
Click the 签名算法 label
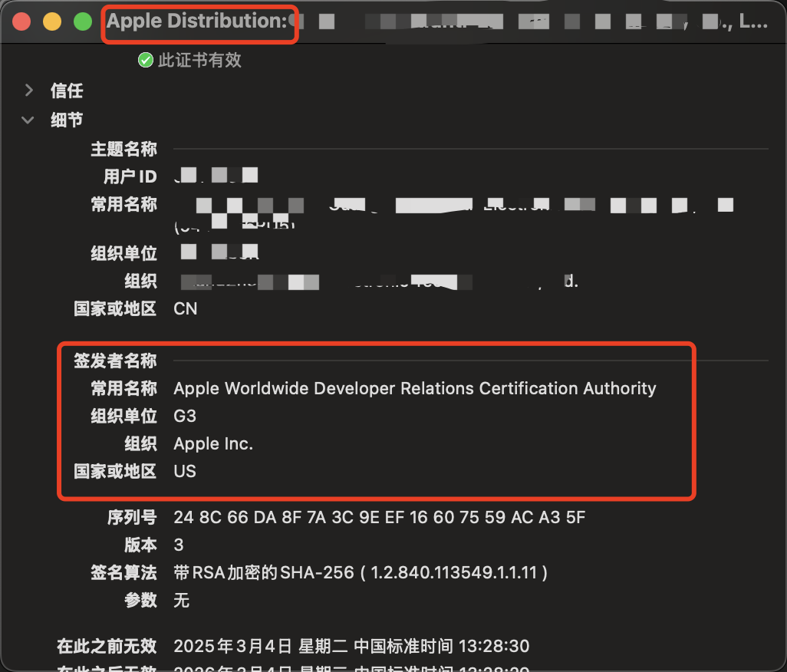[x=124, y=572]
